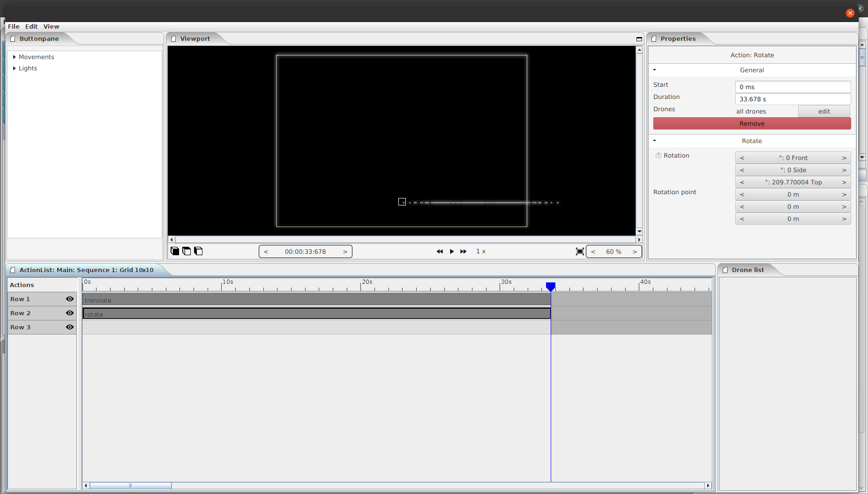
Task: Select the Drone list tab
Action: (x=748, y=270)
